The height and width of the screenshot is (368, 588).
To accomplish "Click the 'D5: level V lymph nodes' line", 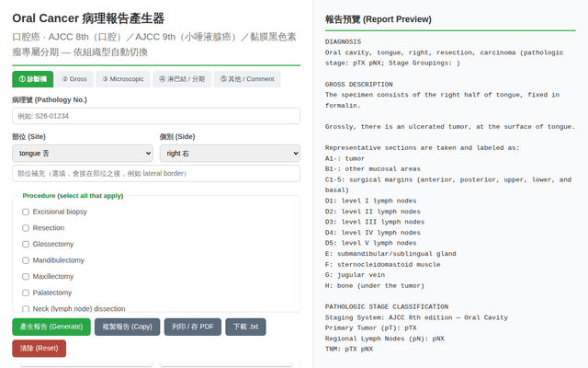I will click(370, 243).
